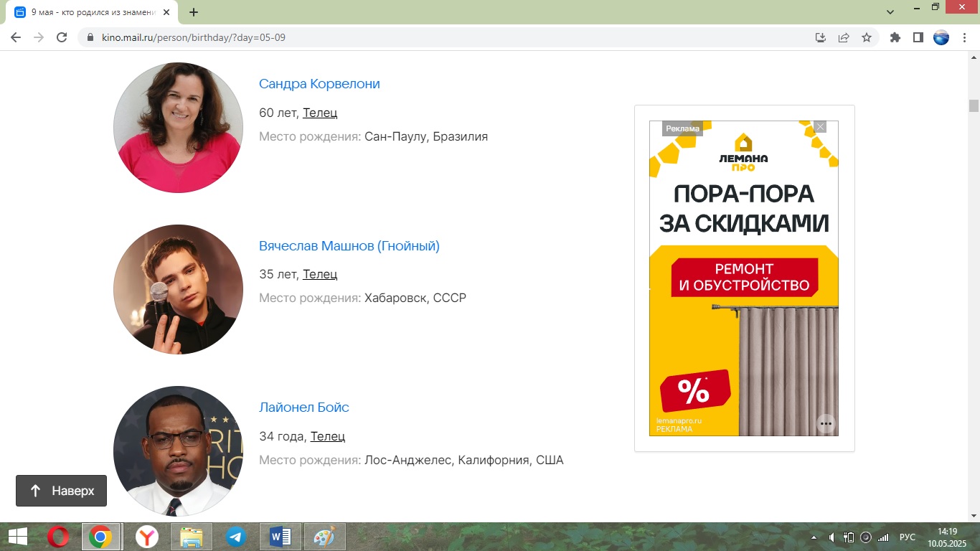Click Сандра Корвелони's photo
The image size is (980, 551).
178,128
